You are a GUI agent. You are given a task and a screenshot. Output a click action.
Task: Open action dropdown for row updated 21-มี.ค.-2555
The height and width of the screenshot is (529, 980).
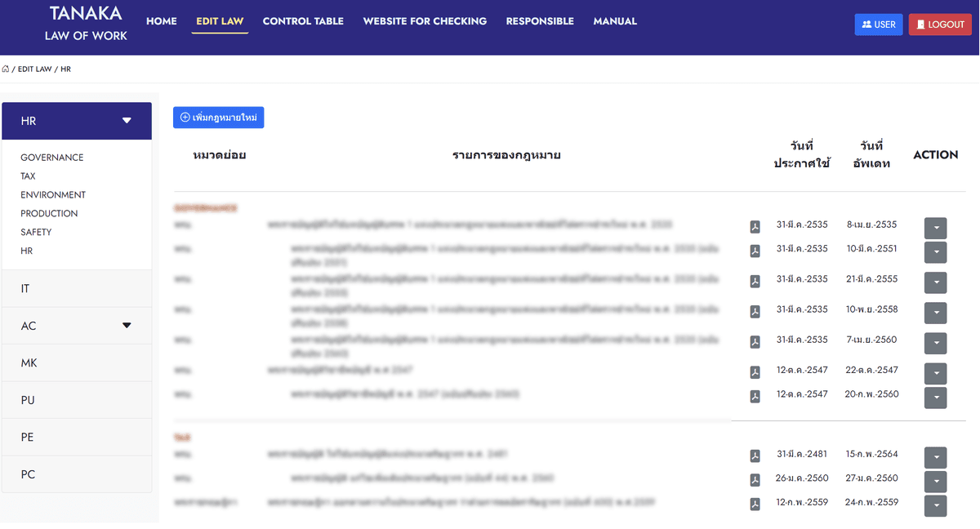[936, 282]
